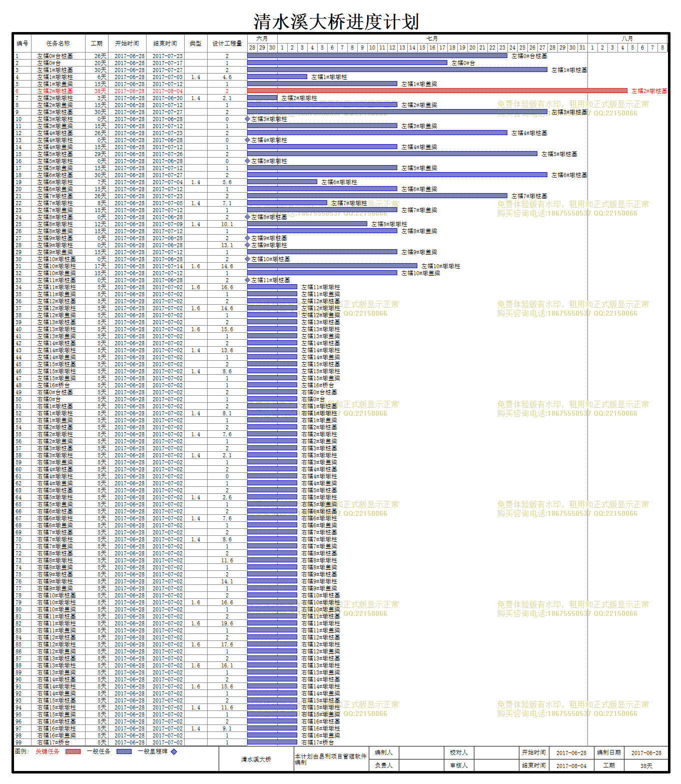The height and width of the screenshot is (784, 681).
Task: Click the 六月 month header in the timeline
Action: click(262, 39)
